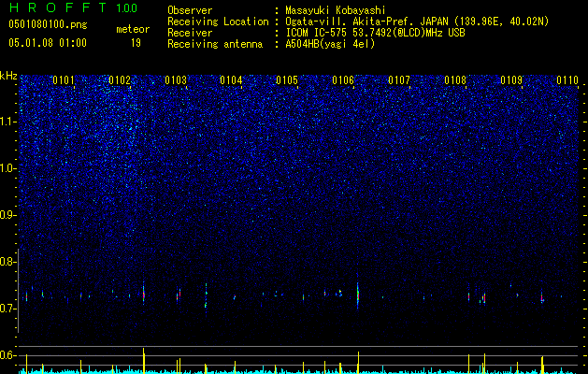Click the date 05.01.08 01:00
The width and height of the screenshot is (588, 374).
(48, 43)
